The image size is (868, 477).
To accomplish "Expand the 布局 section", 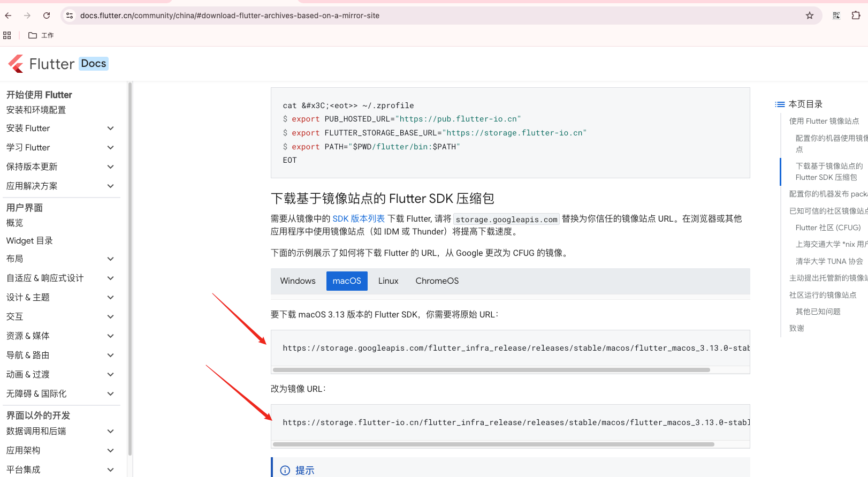I will 111,259.
